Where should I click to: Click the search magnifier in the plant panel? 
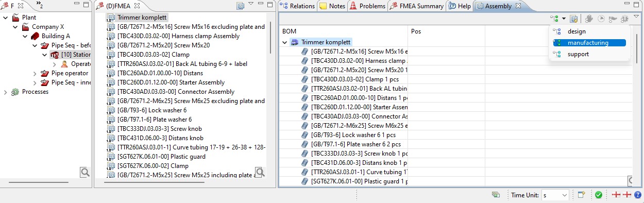pos(85,172)
